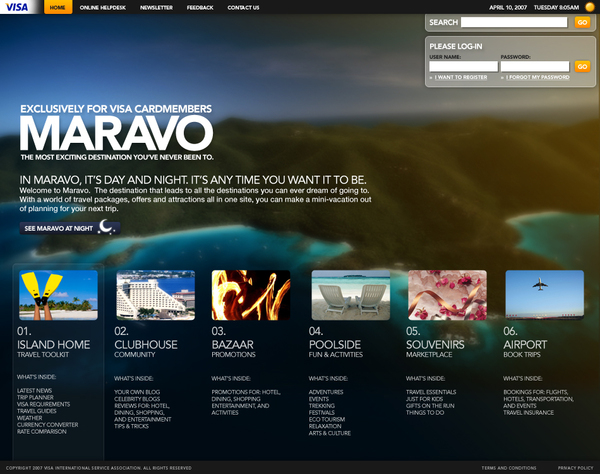Select Contact Us in navigation
600x474 pixels.
click(243, 8)
